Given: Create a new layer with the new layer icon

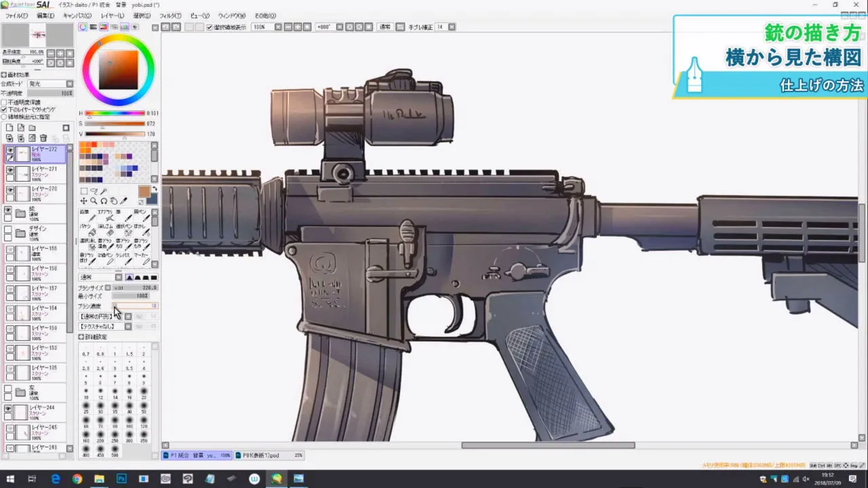Looking at the screenshot, I should click(9, 127).
